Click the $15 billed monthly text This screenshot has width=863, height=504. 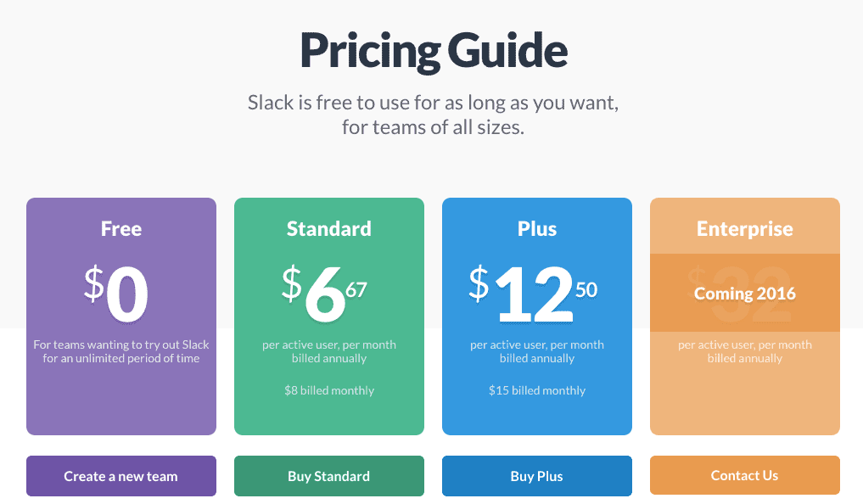pos(536,390)
